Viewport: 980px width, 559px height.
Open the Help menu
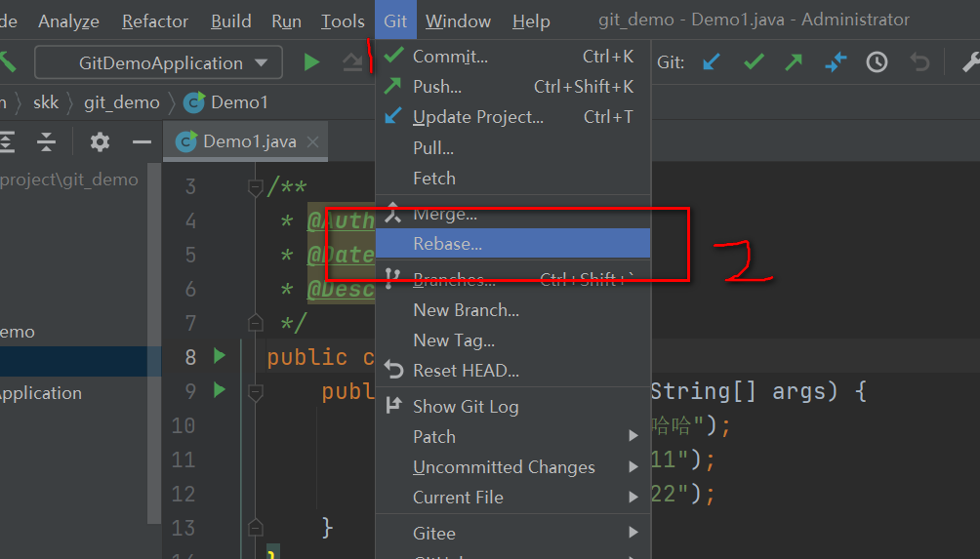[531, 20]
